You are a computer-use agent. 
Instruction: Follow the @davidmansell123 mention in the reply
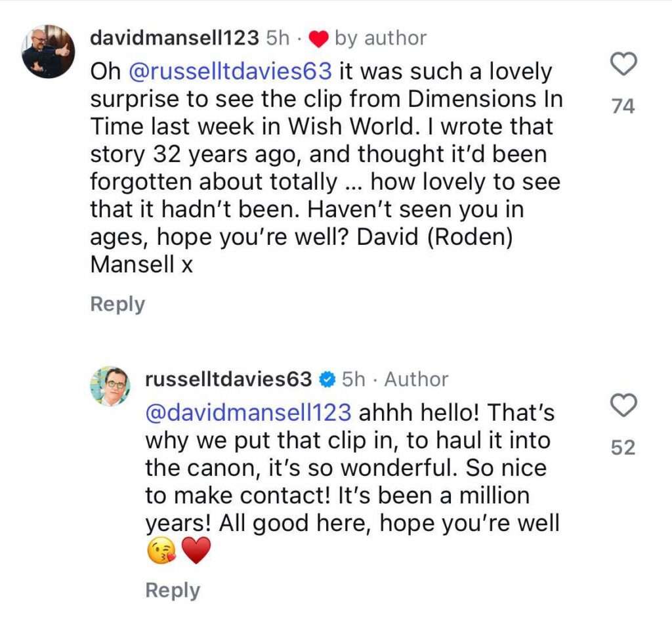249,412
